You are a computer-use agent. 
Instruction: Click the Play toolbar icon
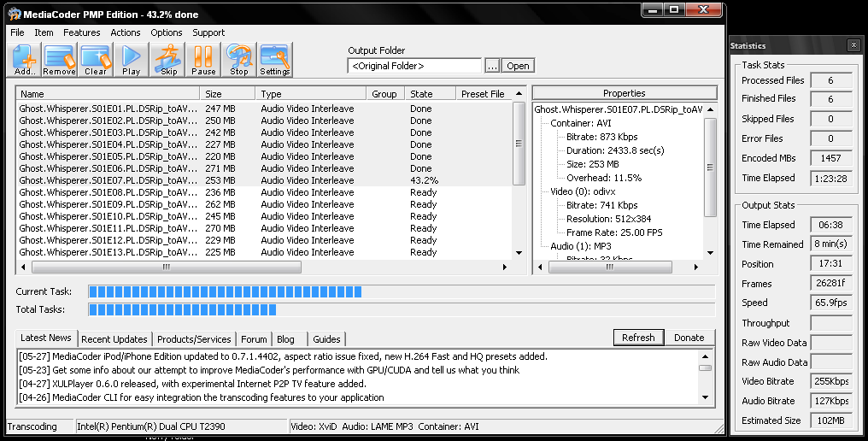[132, 60]
